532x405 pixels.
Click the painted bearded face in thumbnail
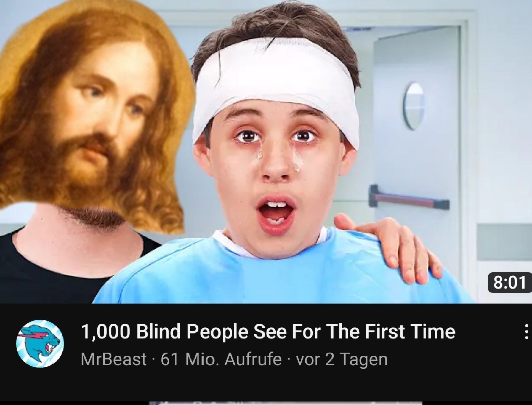94,116
